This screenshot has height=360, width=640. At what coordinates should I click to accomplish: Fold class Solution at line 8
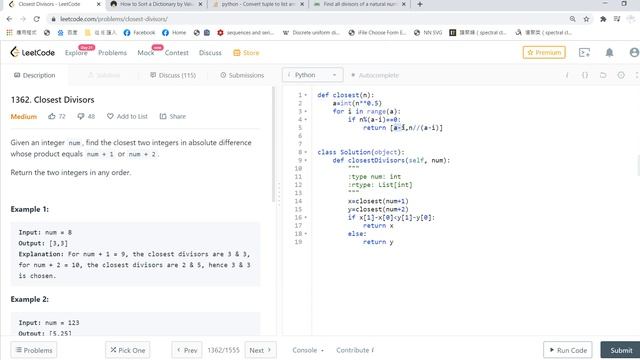(306, 152)
